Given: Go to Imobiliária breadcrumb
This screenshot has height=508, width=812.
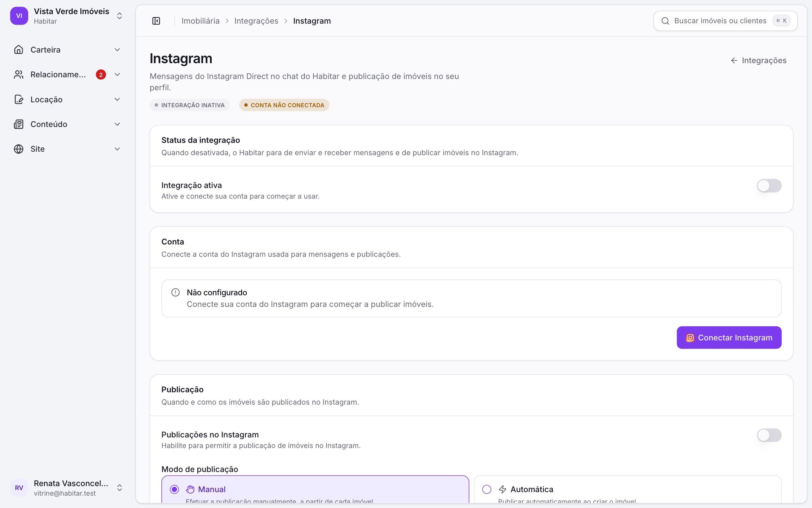Looking at the screenshot, I should 200,21.
